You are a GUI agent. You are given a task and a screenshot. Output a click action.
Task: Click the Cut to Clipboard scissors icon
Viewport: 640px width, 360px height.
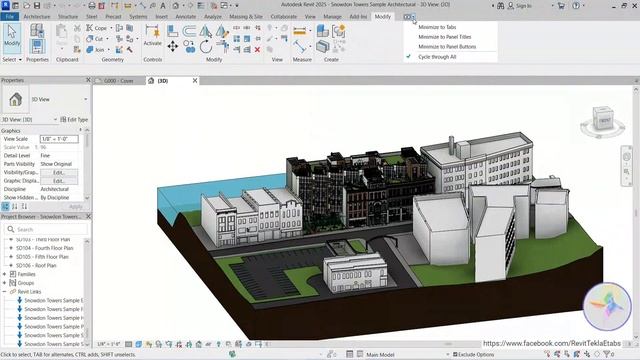click(x=77, y=28)
